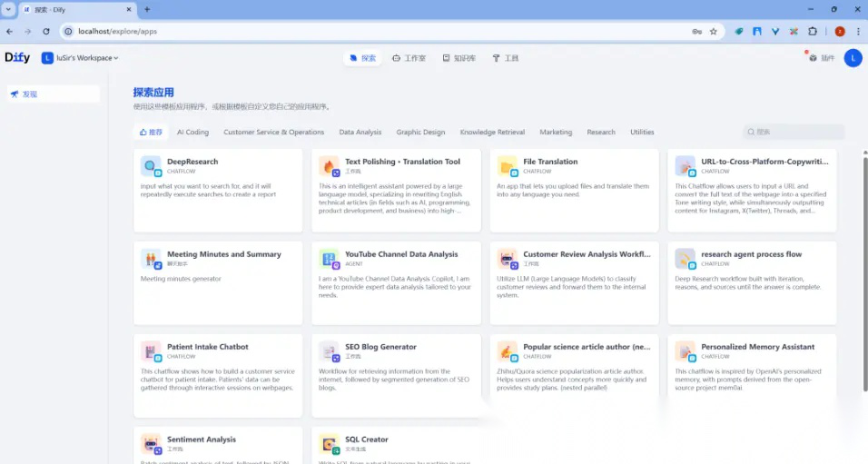Open the plugins icon in the header

813,57
